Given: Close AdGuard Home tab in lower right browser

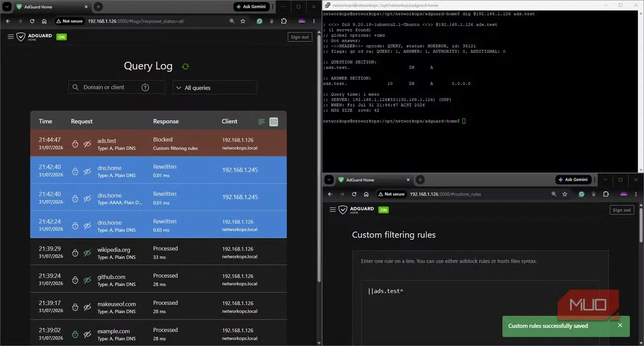Looking at the screenshot, I should tap(408, 180).
